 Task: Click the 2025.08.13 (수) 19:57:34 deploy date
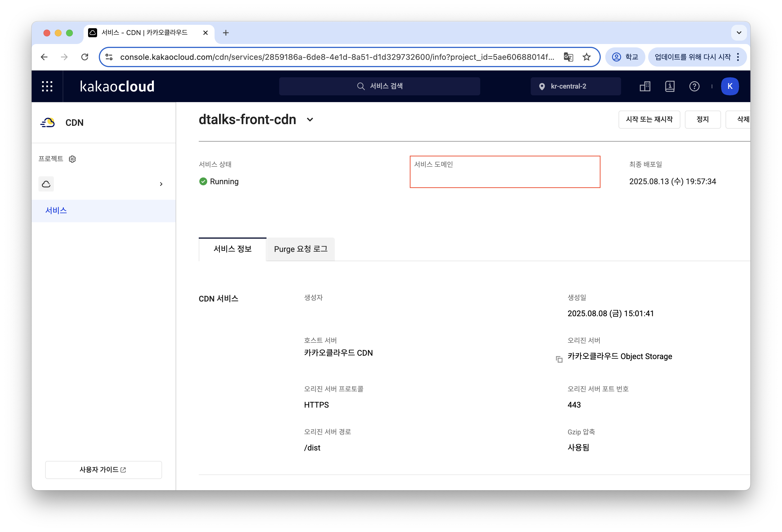pos(673,182)
